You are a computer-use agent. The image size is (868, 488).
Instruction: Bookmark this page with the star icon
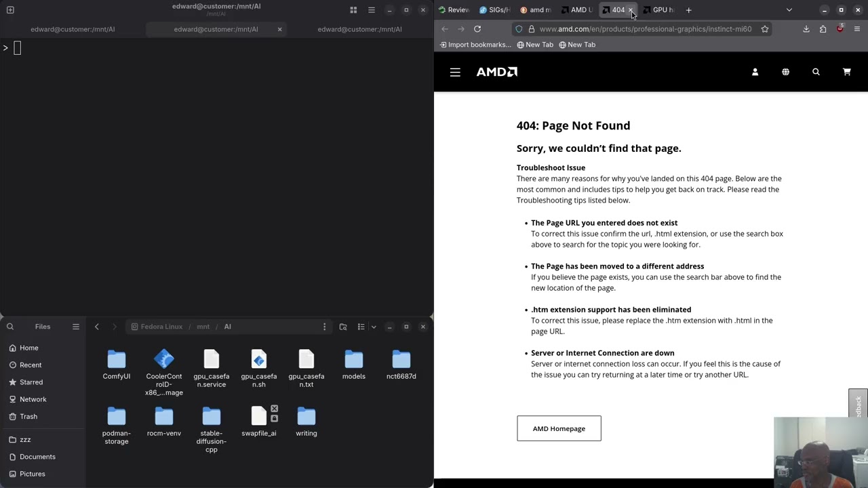point(765,29)
